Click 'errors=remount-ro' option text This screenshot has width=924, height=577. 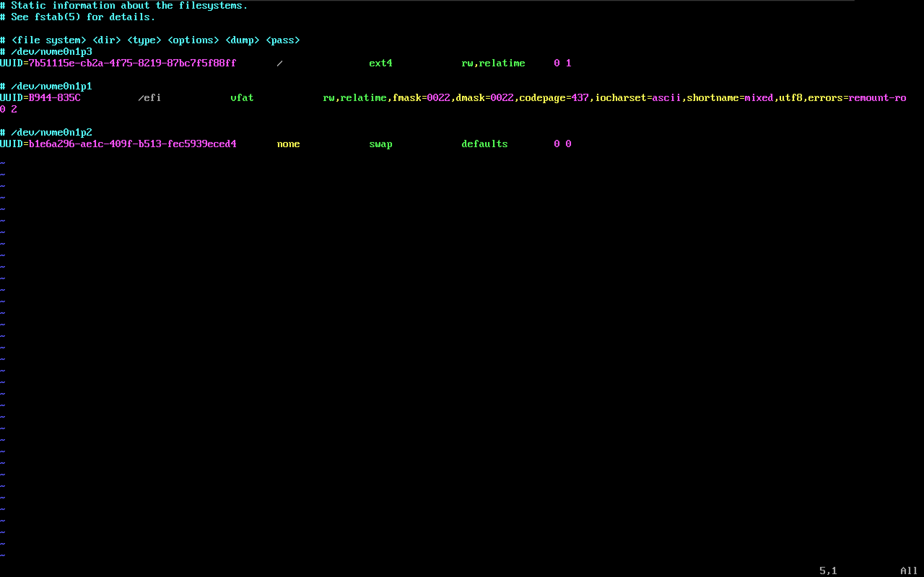[x=857, y=98]
